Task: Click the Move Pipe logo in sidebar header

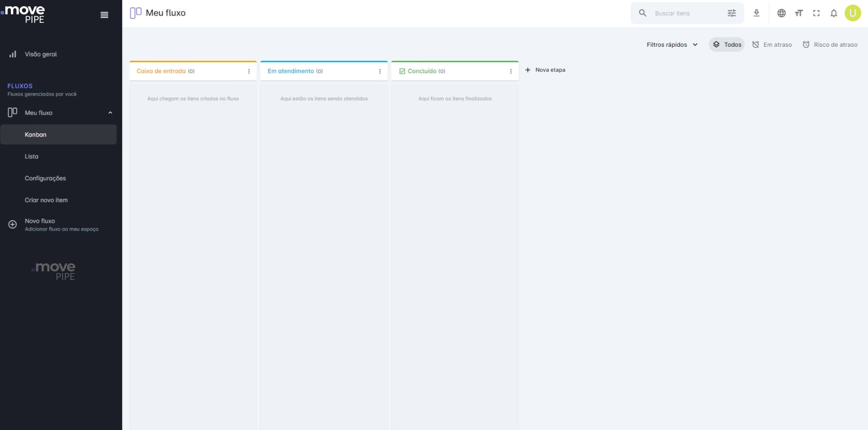Action: [x=23, y=15]
